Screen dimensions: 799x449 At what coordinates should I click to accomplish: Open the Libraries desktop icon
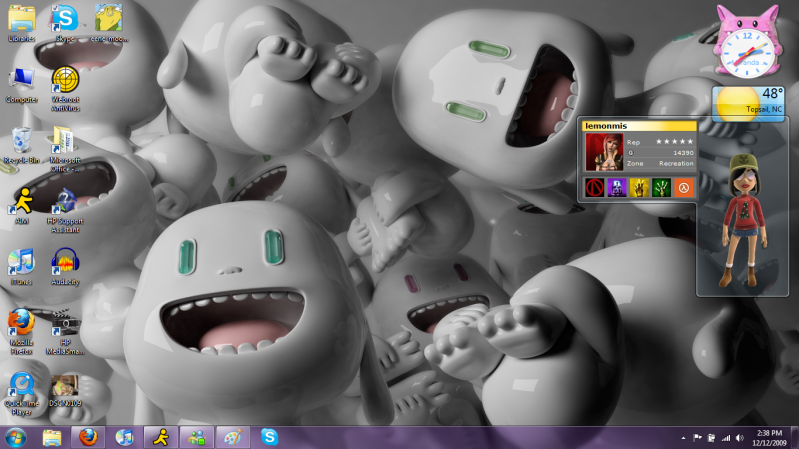coord(21,23)
